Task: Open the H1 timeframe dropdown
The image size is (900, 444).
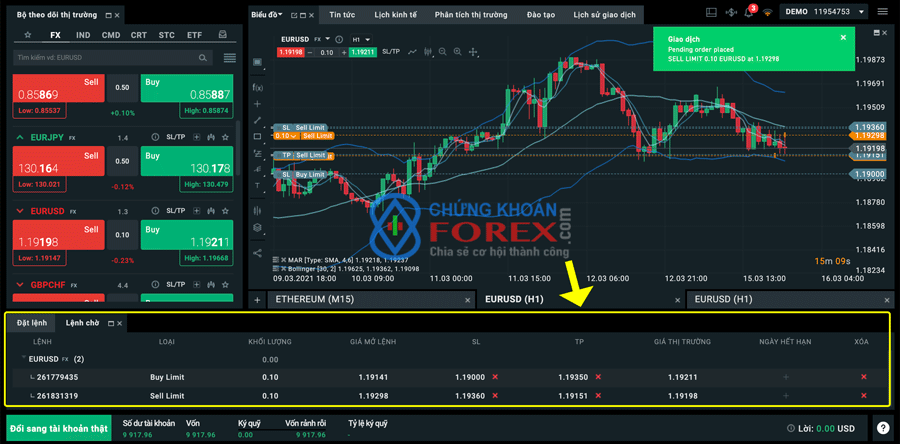Action: [x=361, y=40]
